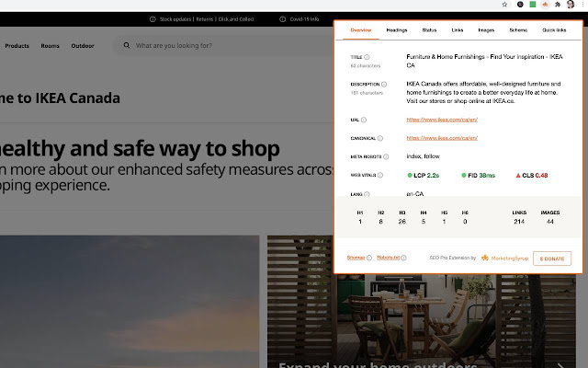Show info tooltip next to URL label

(364, 120)
